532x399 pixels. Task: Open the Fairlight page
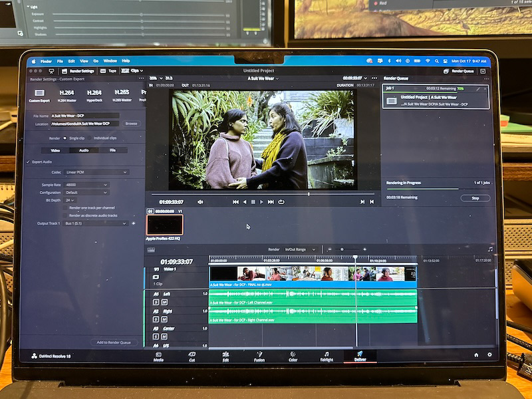click(327, 356)
